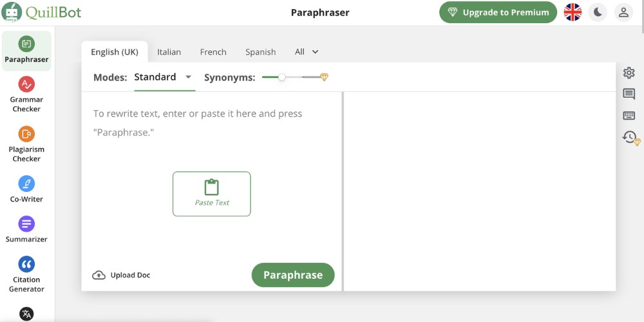Click the user account profile icon

(x=623, y=12)
